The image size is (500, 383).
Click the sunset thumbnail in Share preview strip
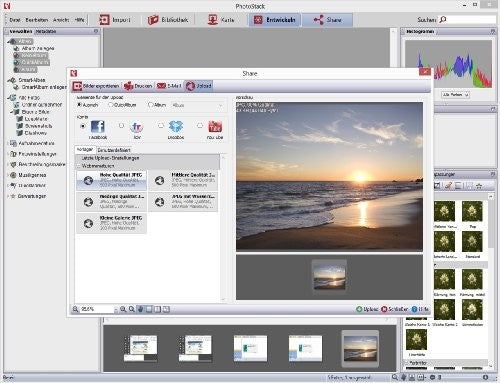pyautogui.click(x=330, y=277)
